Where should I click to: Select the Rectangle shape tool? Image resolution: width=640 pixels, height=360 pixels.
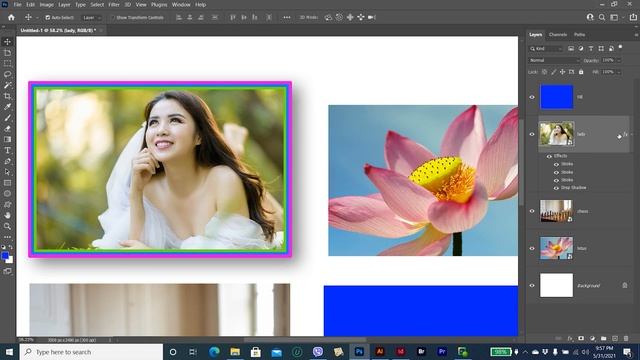point(7,183)
